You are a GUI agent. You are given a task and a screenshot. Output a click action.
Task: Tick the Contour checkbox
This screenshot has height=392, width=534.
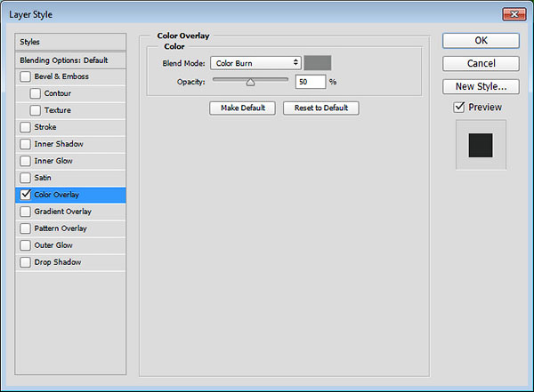coord(35,93)
